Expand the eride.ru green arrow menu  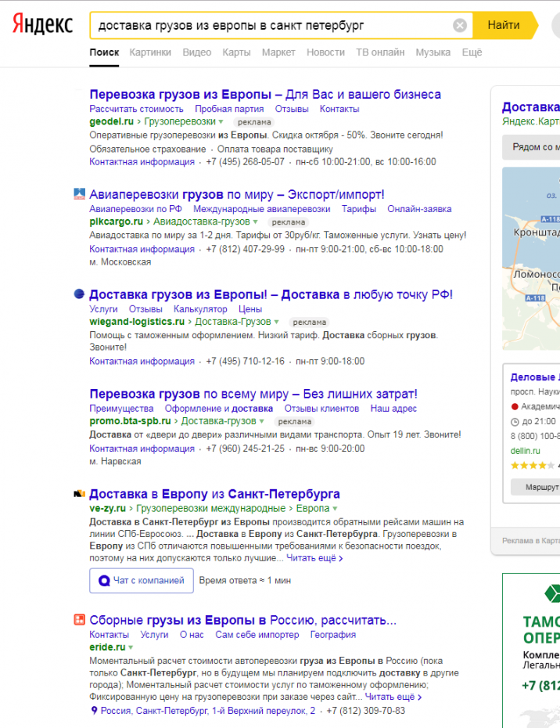click(131, 647)
